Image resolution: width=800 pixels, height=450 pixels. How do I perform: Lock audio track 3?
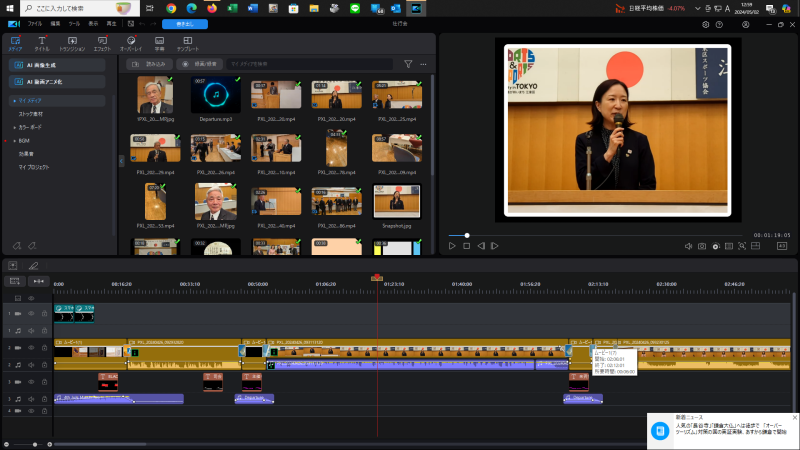click(x=44, y=399)
